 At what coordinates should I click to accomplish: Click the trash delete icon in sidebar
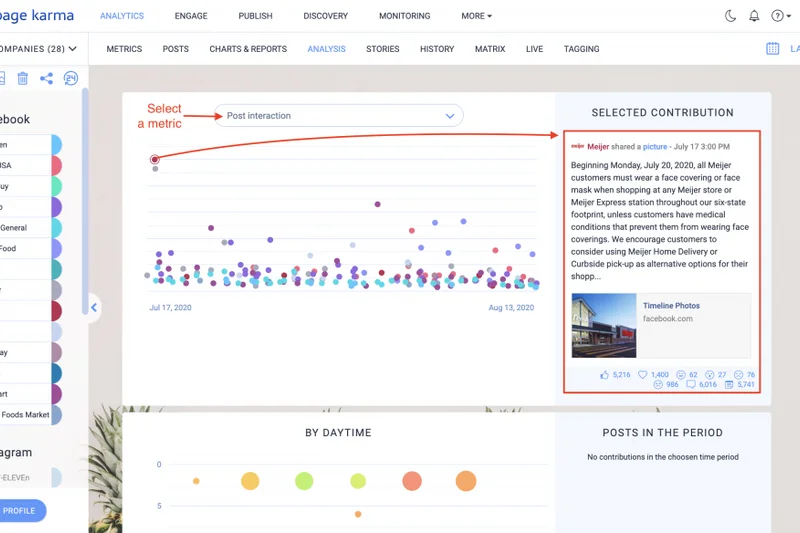(23, 78)
